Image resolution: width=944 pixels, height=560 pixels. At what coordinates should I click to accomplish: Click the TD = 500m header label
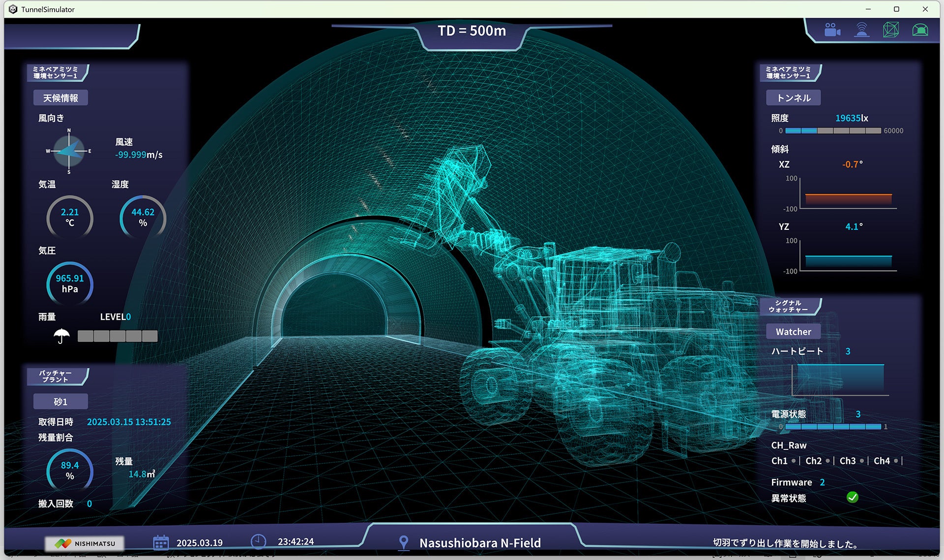click(x=472, y=31)
